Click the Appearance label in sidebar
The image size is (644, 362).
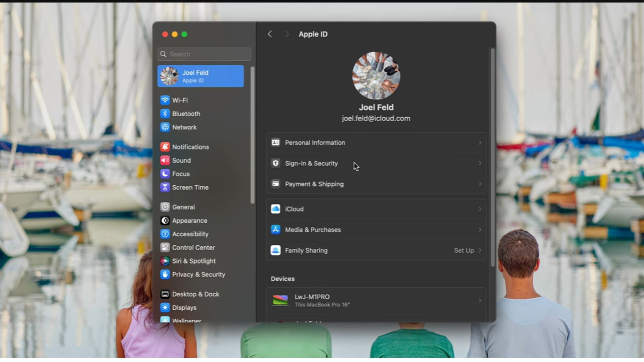pos(190,221)
